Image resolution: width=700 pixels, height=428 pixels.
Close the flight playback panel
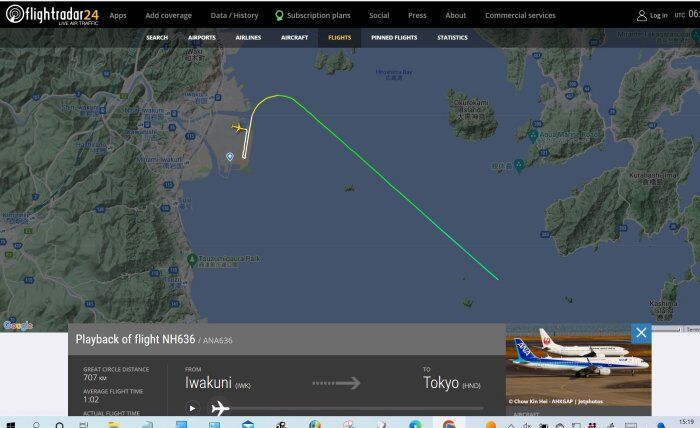pos(641,333)
